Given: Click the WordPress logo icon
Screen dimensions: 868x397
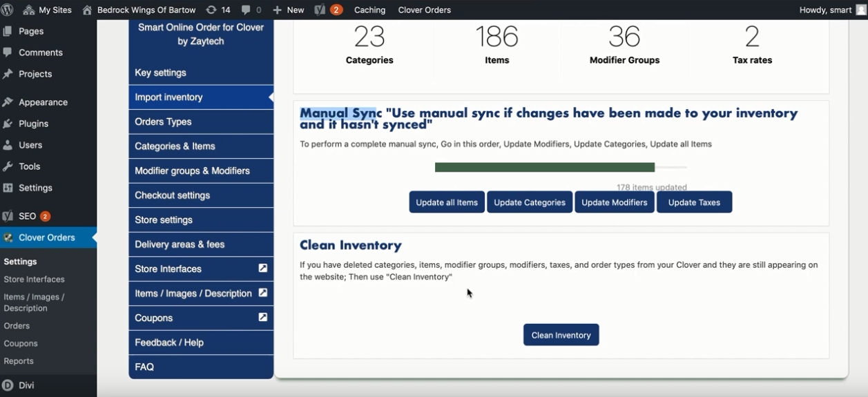Looking at the screenshot, I should 7,10.
